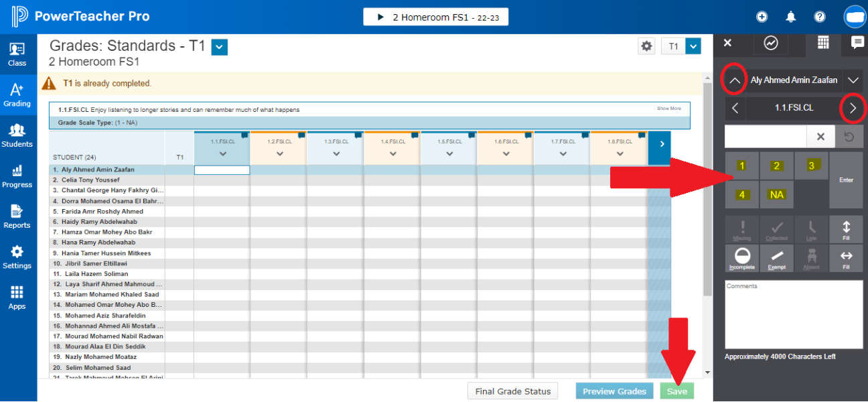The height and width of the screenshot is (402, 868).
Task: Expand the 1.8.FSI.CL column menu
Action: (x=621, y=154)
